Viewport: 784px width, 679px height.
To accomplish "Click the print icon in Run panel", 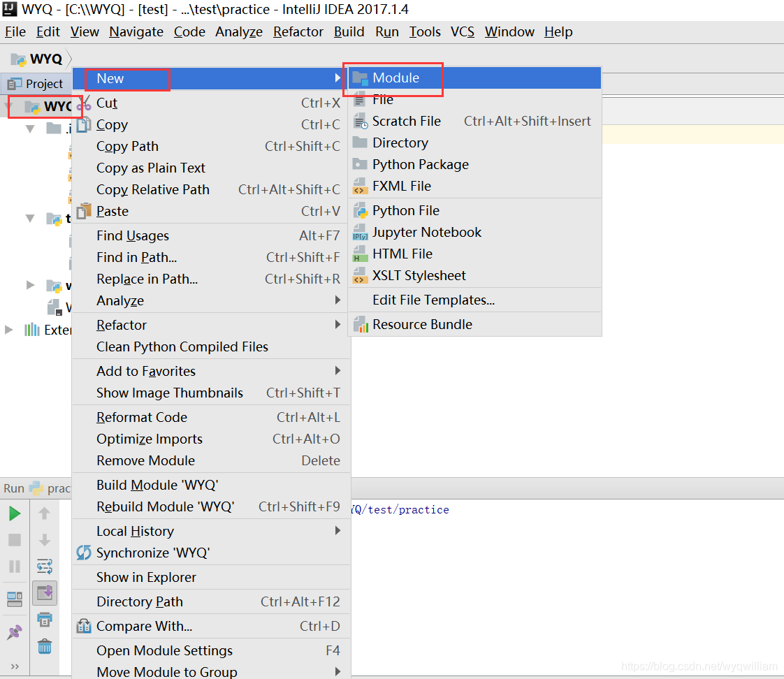I will point(45,620).
